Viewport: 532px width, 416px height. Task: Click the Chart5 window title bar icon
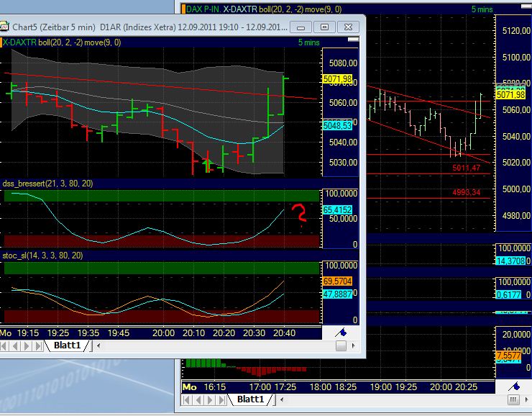coord(4,26)
